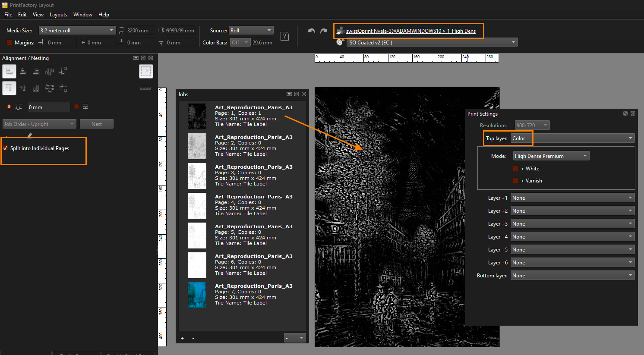This screenshot has width=644, height=355.
Task: Open the Layer +1 dropdown
Action: (573, 198)
